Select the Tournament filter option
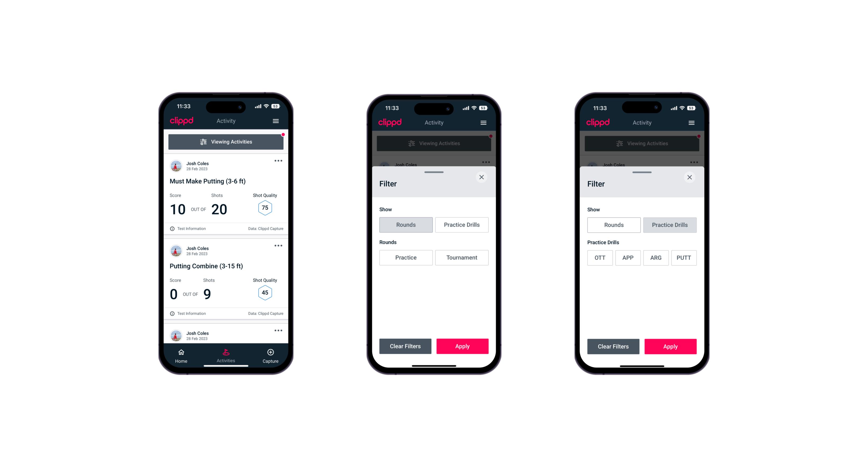The height and width of the screenshot is (467, 868). coord(461,258)
